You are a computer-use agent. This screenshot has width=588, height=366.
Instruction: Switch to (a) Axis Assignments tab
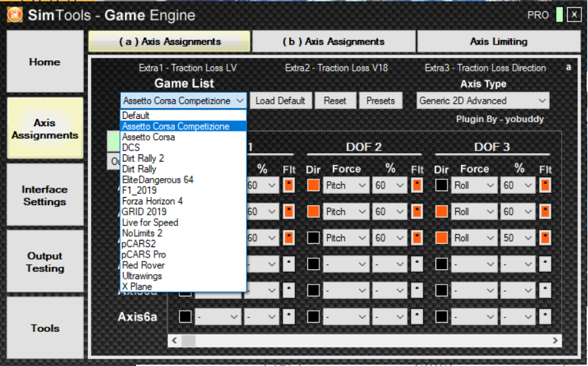coord(170,41)
